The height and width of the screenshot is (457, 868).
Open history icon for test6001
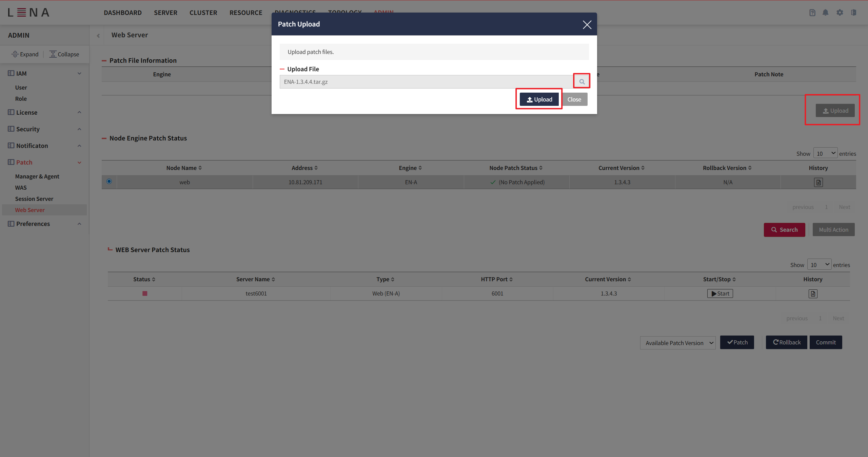[x=813, y=294]
